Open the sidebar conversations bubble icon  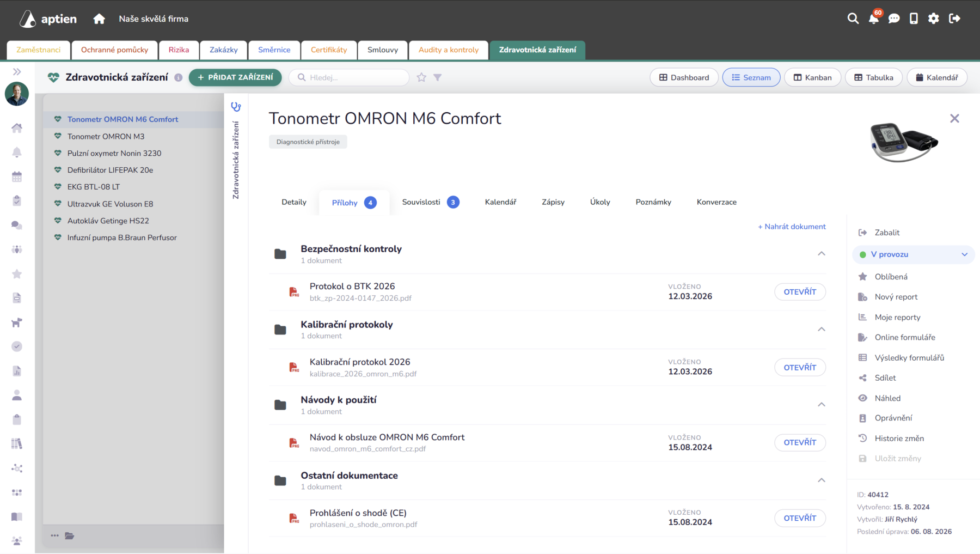17,225
